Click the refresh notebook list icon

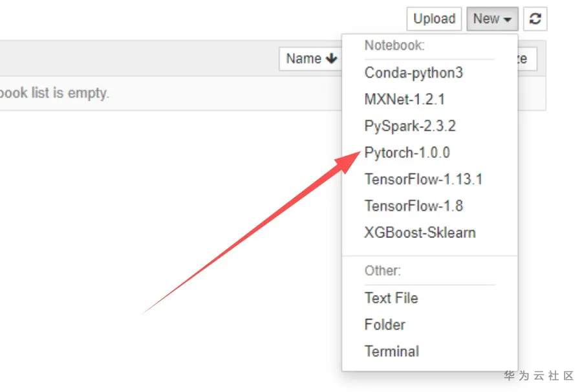click(535, 19)
